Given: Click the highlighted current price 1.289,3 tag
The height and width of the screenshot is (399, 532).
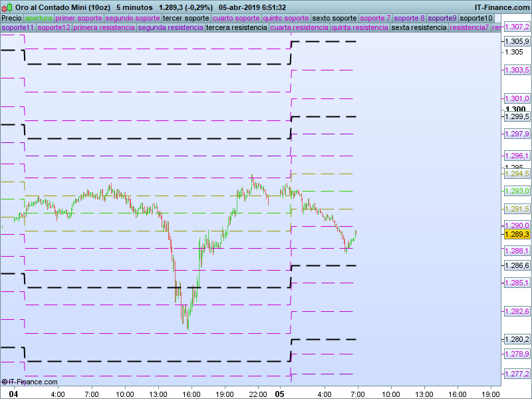Looking at the screenshot, I should click(x=517, y=234).
